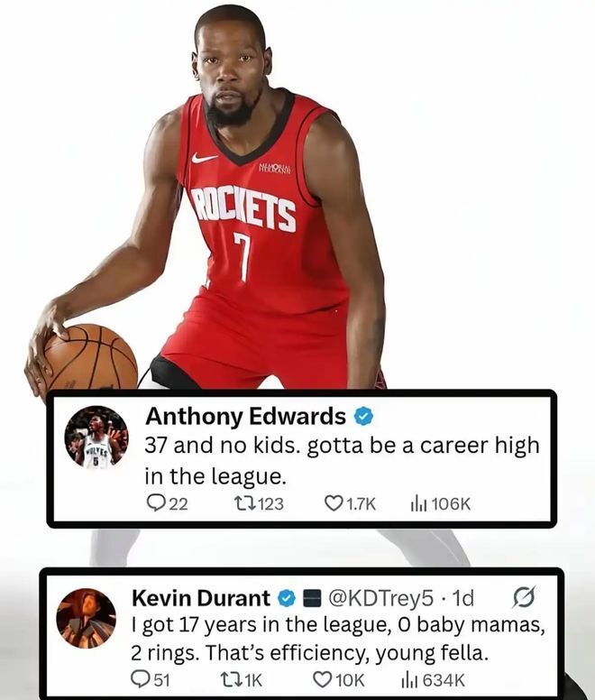Open the Kevin Durant display name
The height and width of the screenshot is (700, 595).
(x=201, y=598)
